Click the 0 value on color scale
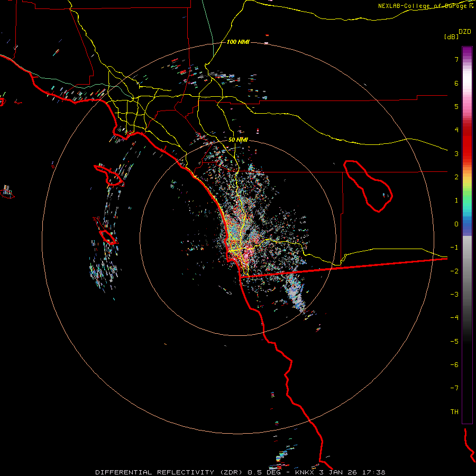This screenshot has width=476, height=476. (456, 224)
